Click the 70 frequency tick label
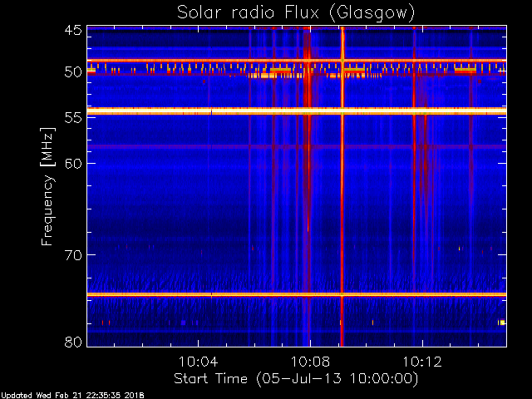This screenshot has width=532, height=399. pyautogui.click(x=73, y=255)
